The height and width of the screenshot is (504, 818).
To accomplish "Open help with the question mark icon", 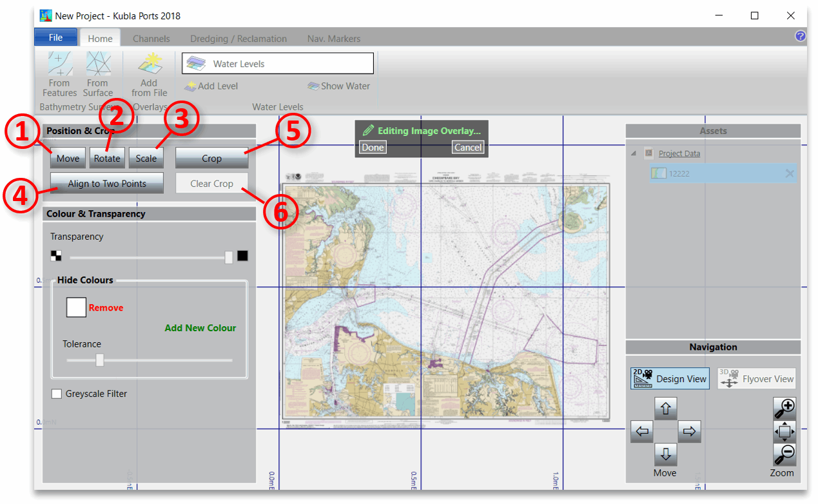I will (801, 36).
